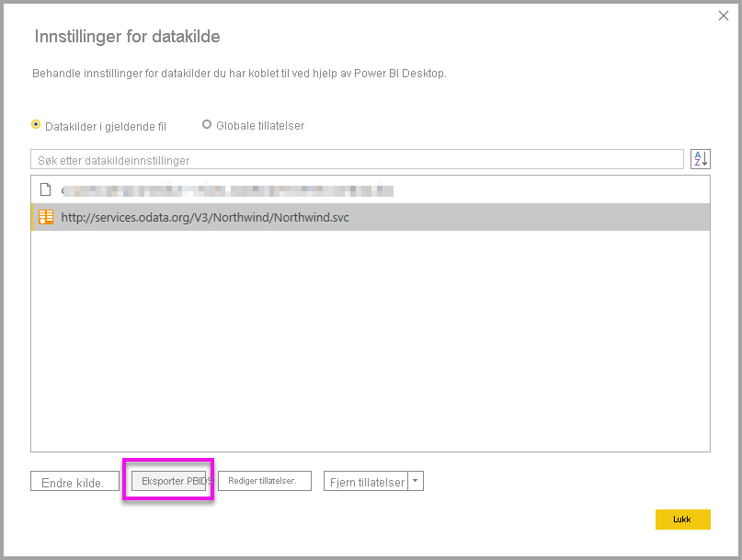Select 'Datakilder i gjeldende fil' radio button

tap(36, 124)
